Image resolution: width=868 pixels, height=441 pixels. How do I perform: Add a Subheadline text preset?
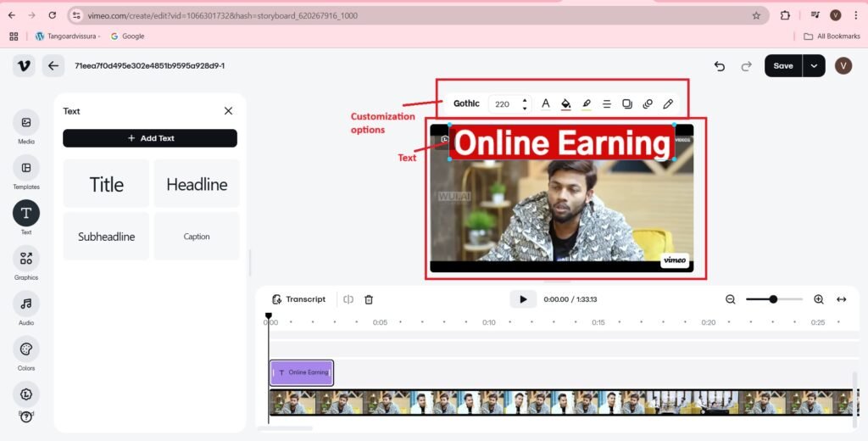click(106, 237)
